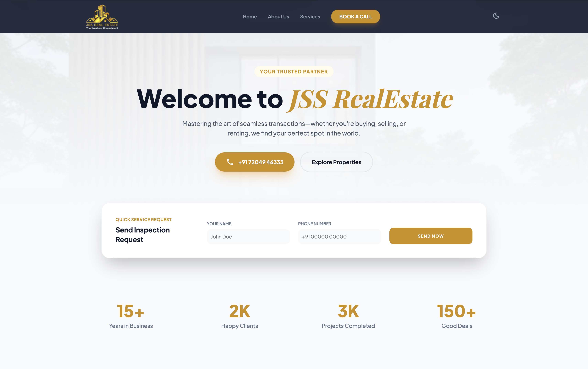
Task: Click the QUICK SERVICE REQUEST label
Action: pyautogui.click(x=143, y=219)
